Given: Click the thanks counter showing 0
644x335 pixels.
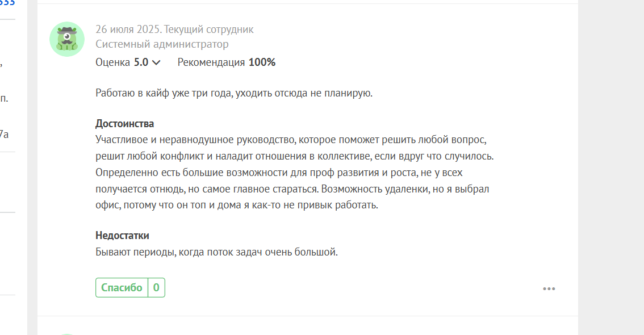Looking at the screenshot, I should (x=157, y=287).
